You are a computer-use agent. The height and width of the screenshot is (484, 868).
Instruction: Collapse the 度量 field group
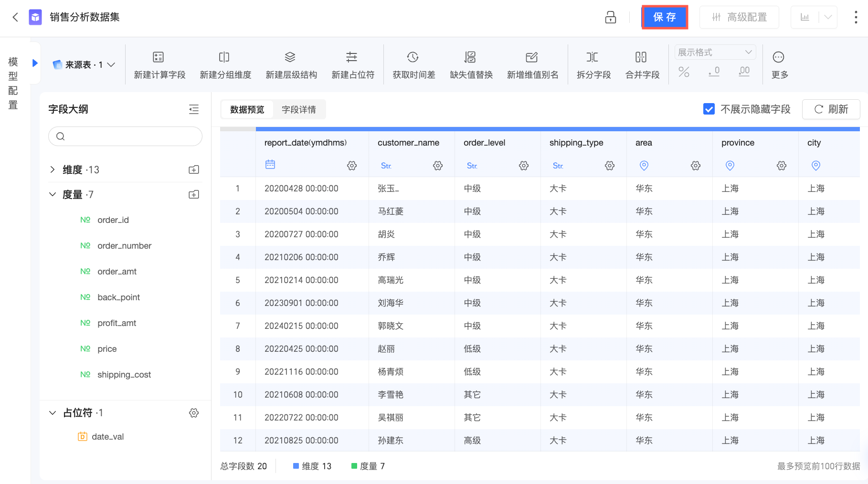tap(53, 194)
